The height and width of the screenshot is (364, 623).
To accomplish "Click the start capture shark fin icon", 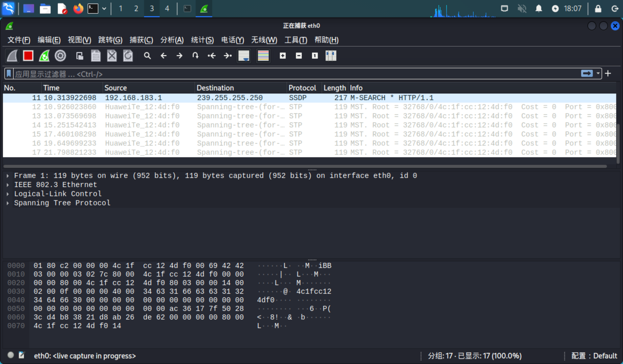I will 12,55.
